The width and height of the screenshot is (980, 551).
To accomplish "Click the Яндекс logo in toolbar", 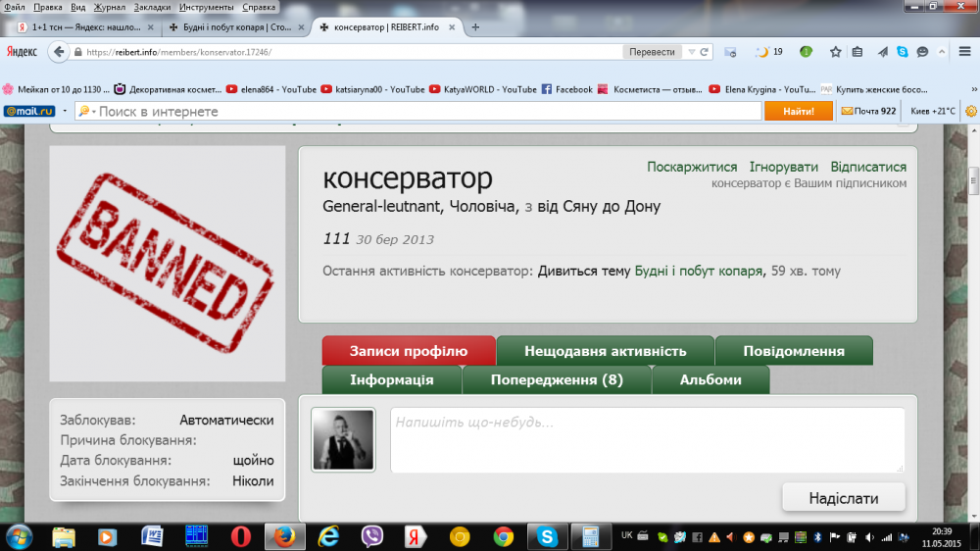I will pos(22,52).
